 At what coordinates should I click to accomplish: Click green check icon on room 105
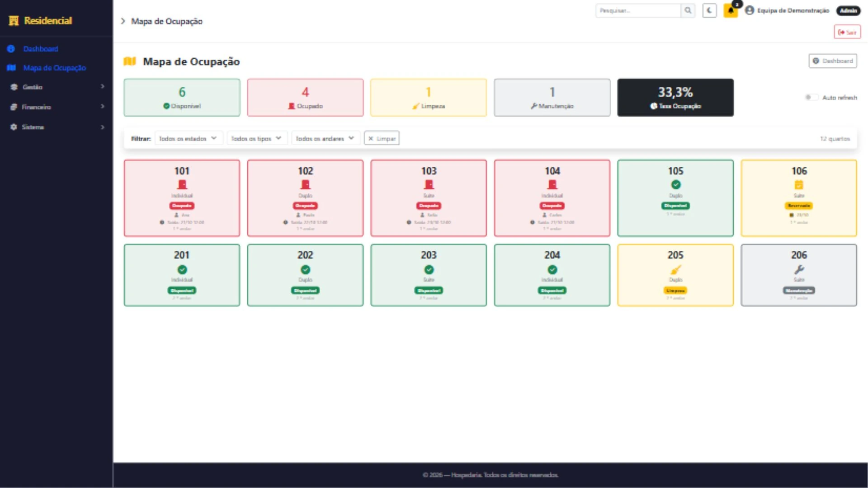pos(675,185)
